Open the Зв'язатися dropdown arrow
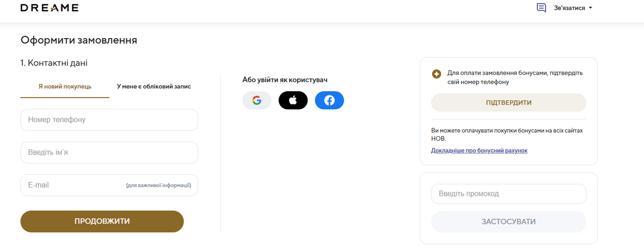This screenshot has height=251, width=644. click(x=590, y=8)
